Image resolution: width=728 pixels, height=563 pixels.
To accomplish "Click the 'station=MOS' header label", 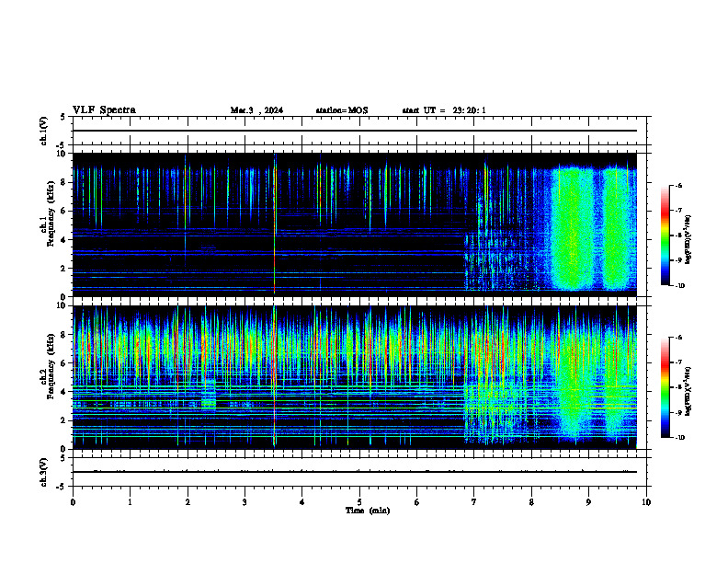I will (342, 110).
